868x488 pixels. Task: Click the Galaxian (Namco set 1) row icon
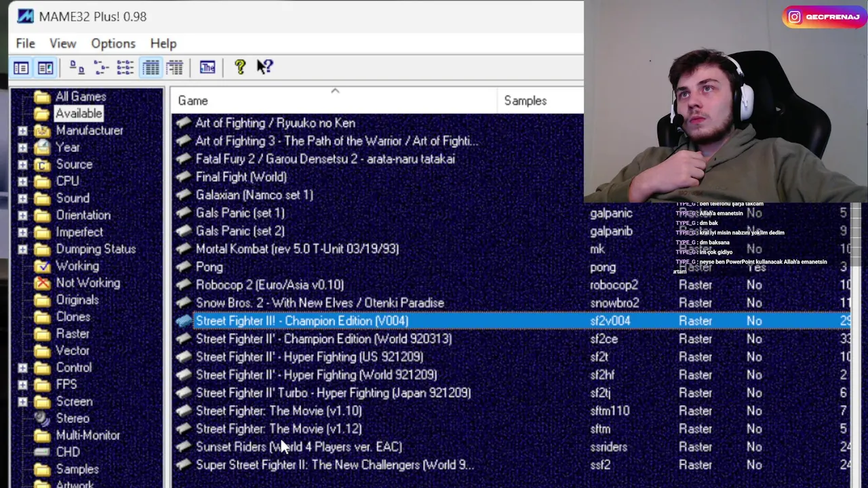click(183, 195)
